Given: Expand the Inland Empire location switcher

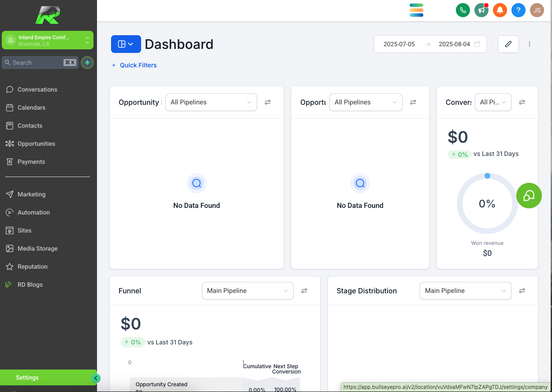Looking at the screenshot, I should [x=48, y=41].
